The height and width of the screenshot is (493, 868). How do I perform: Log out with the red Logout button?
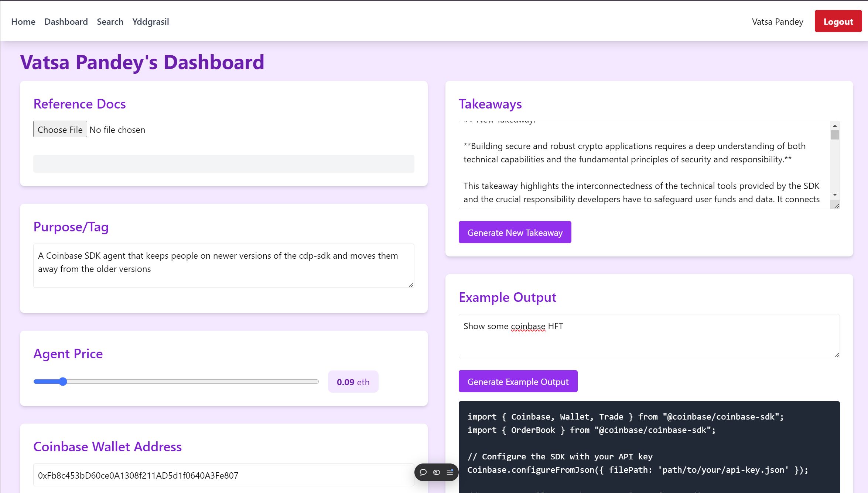(838, 21)
